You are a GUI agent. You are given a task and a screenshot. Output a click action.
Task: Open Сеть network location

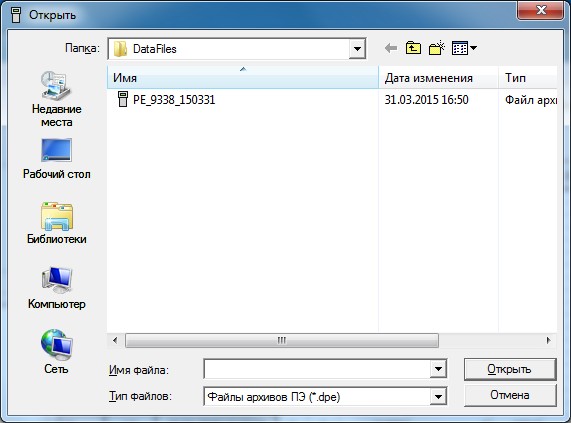(56, 352)
